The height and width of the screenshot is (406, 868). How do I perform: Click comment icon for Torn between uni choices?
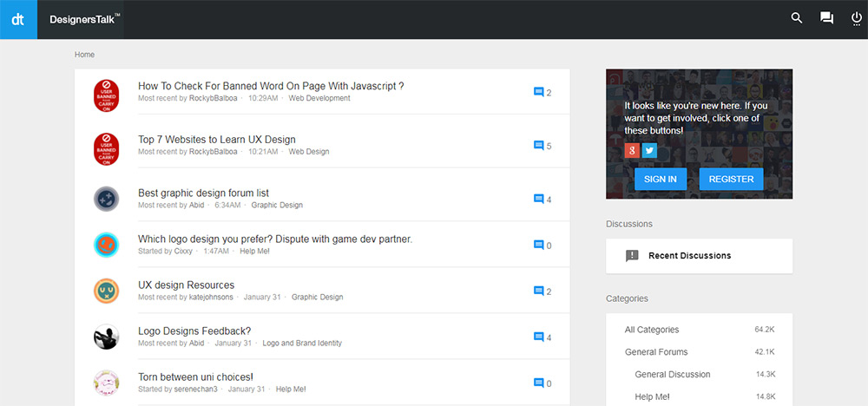pos(539,383)
